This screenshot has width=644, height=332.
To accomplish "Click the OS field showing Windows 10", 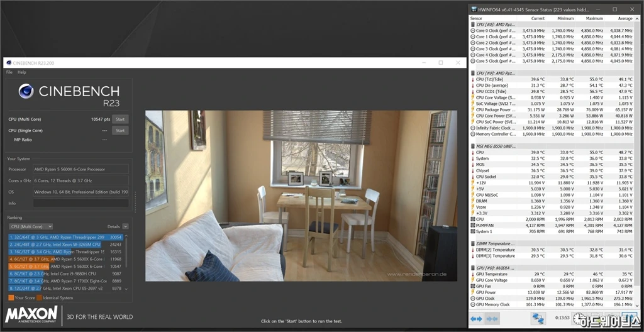I will click(81, 192).
